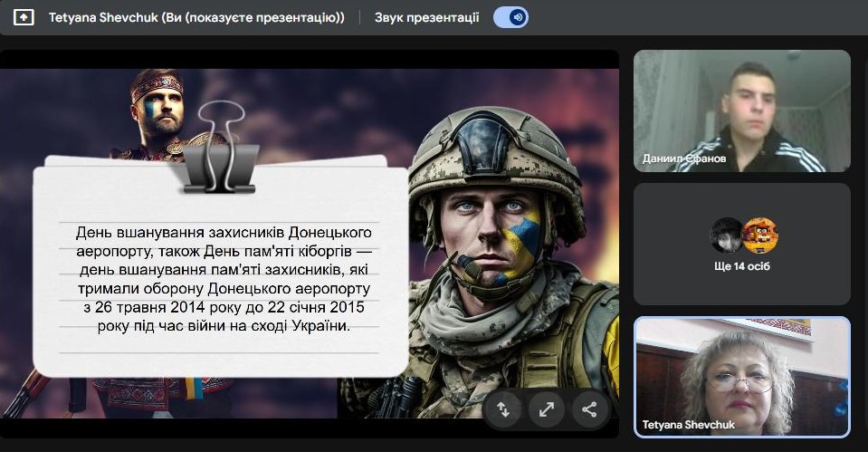This screenshot has width=868, height=452.
Task: Select the dark avatar in the others tile
Action: 726,235
